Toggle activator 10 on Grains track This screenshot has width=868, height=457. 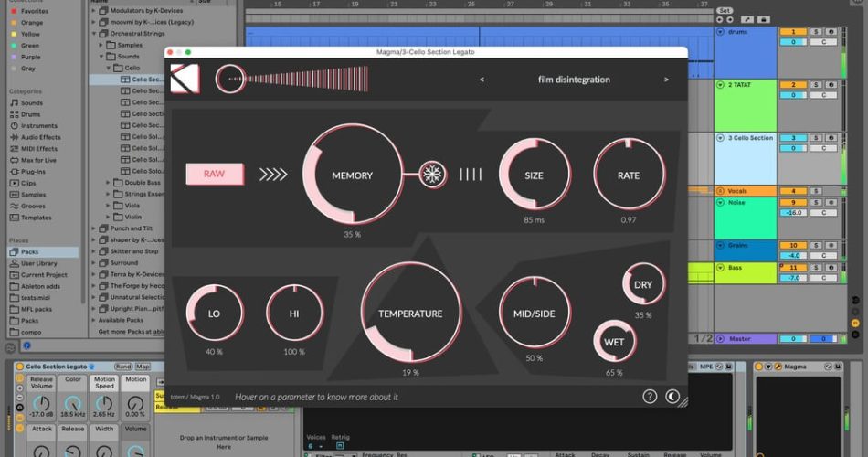793,245
